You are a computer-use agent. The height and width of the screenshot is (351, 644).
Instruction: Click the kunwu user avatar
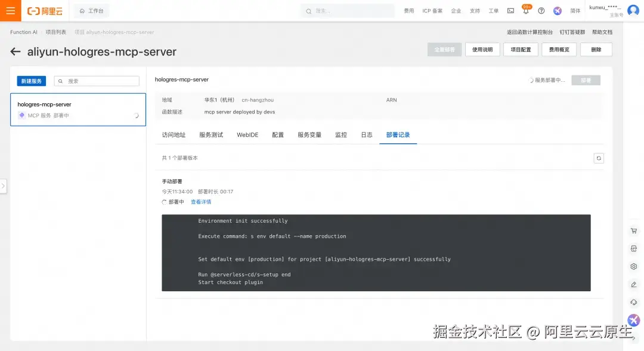tap(632, 10)
